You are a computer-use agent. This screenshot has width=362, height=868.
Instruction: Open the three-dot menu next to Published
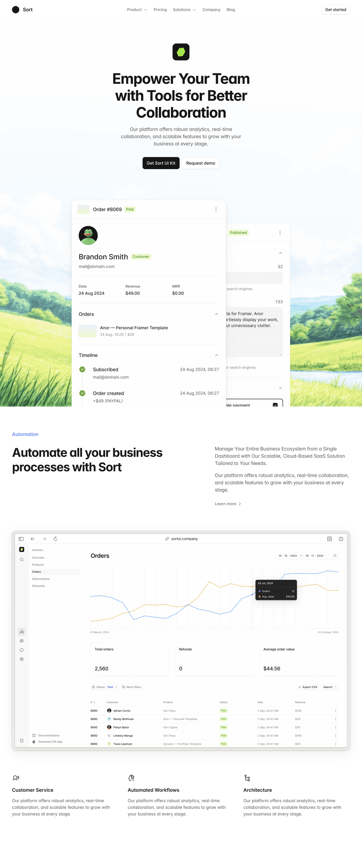(280, 232)
